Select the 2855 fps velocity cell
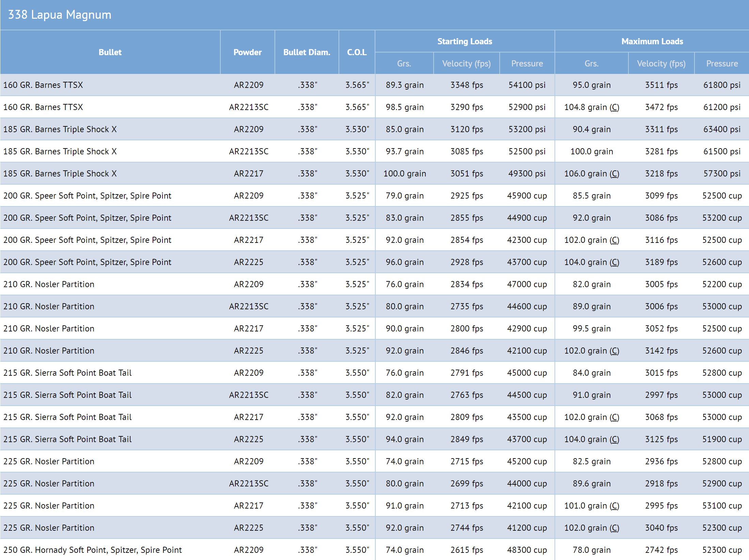Screen dimensions: 749x560 [467, 218]
